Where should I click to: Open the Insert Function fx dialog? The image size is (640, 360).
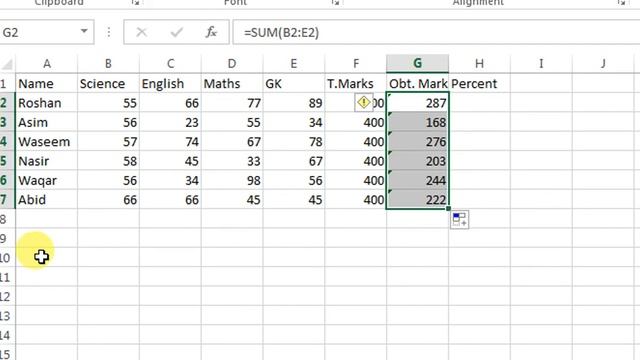[211, 32]
